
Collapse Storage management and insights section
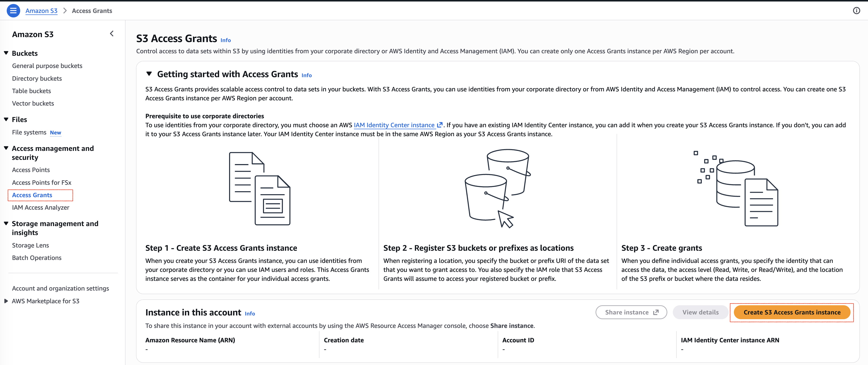(x=6, y=224)
